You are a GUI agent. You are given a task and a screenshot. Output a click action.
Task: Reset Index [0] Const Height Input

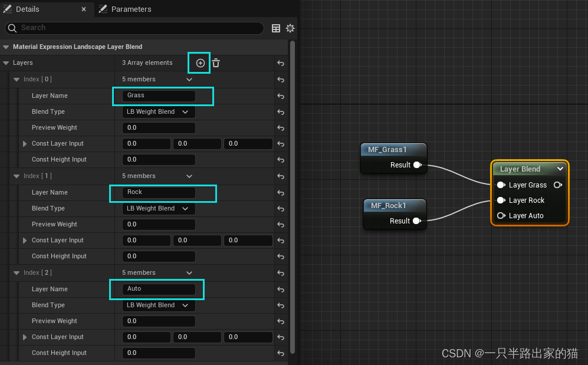pyautogui.click(x=281, y=160)
